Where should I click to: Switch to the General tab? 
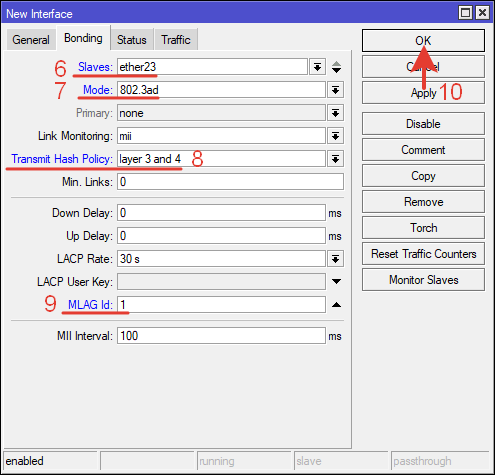31,40
